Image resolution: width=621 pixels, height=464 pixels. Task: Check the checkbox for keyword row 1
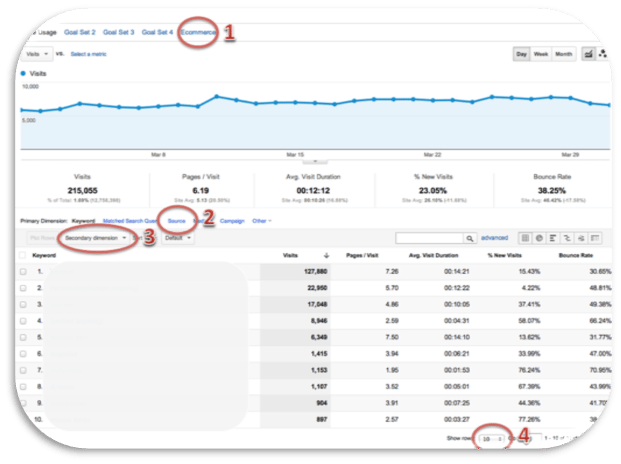pyautogui.click(x=23, y=271)
